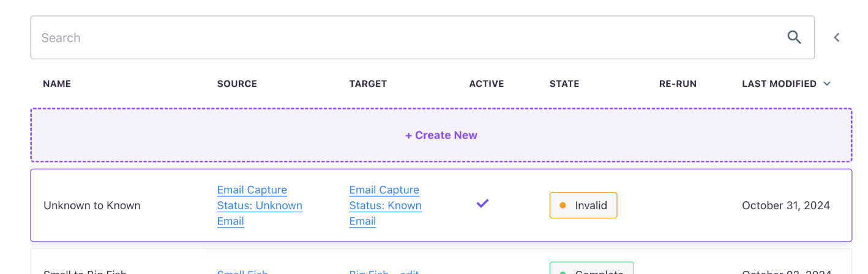Viewport: 868px width, 274px height.
Task: Select the Unknown to Known row name
Action: (92, 206)
